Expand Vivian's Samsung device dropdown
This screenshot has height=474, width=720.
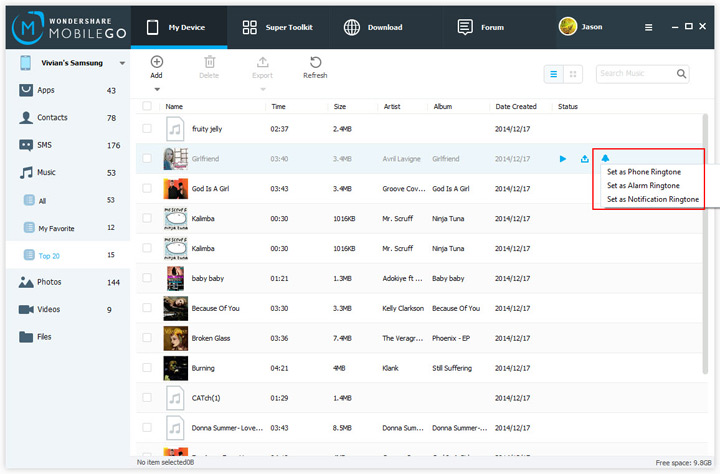[122, 63]
